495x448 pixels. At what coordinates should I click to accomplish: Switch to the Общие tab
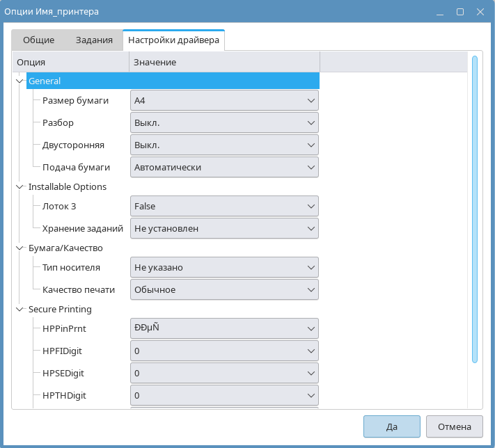tap(38, 40)
